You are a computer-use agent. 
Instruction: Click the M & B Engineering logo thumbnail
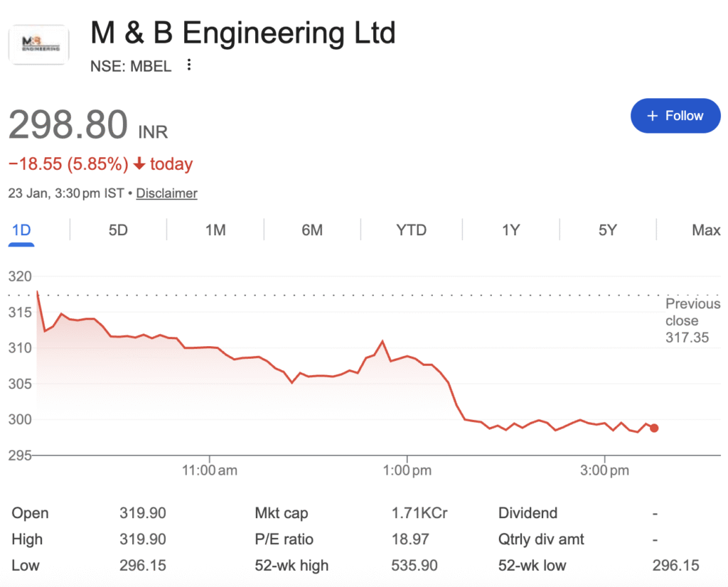(38, 45)
